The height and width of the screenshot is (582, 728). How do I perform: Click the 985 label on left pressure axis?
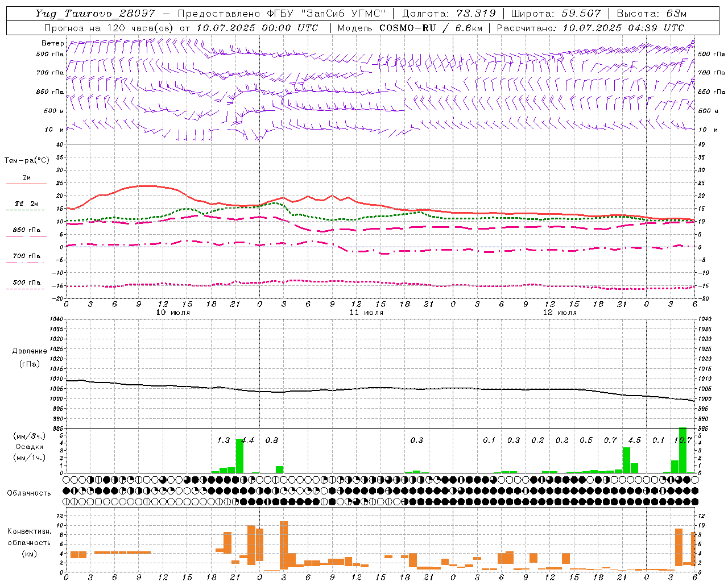(x=57, y=429)
